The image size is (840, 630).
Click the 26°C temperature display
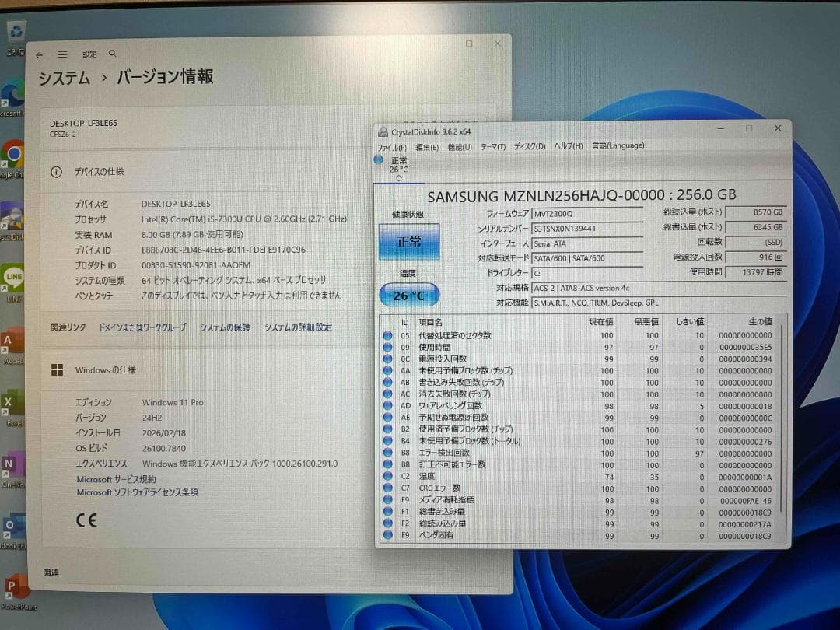[408, 294]
